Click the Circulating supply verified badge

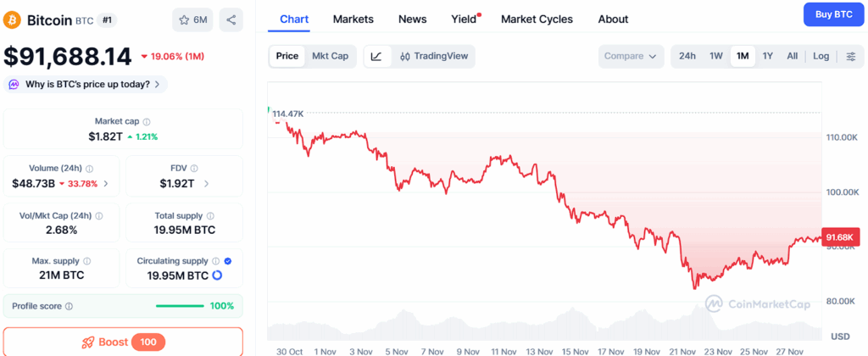(226, 261)
